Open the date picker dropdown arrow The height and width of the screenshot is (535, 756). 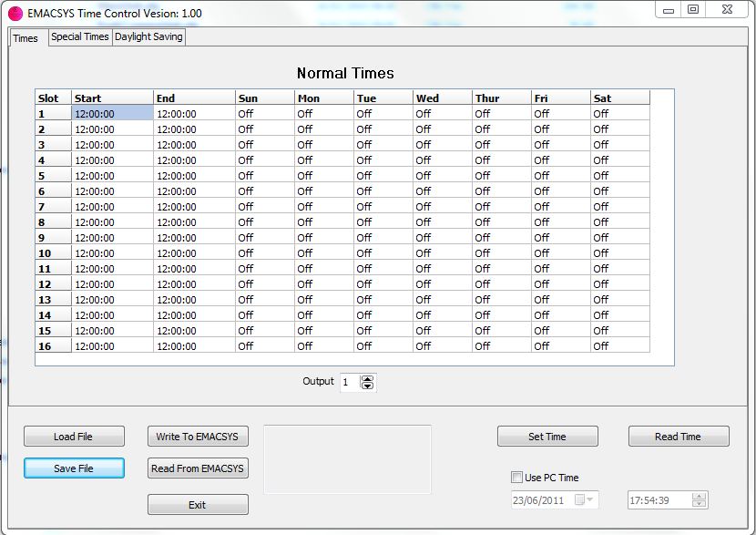[591, 499]
